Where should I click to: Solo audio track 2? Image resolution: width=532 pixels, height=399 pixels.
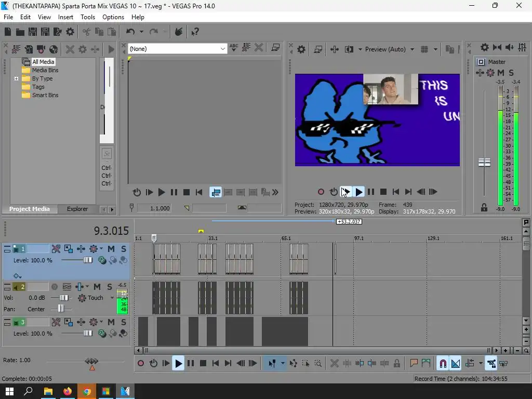110,287
